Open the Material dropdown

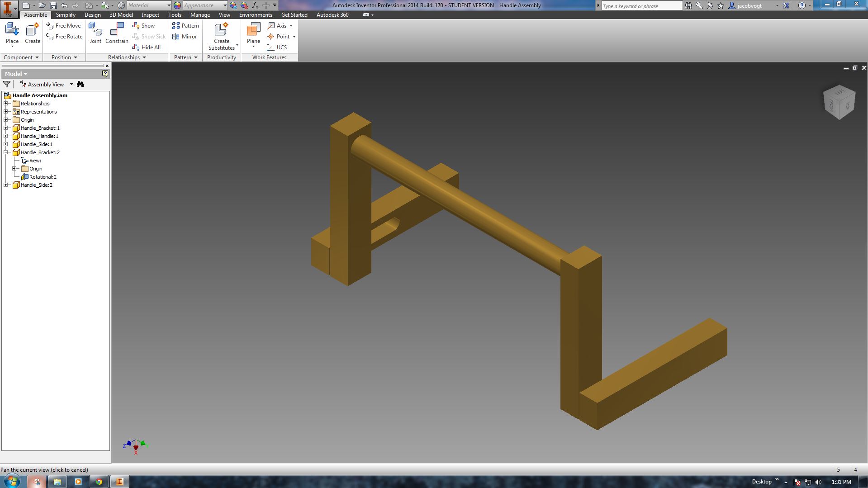(169, 5)
